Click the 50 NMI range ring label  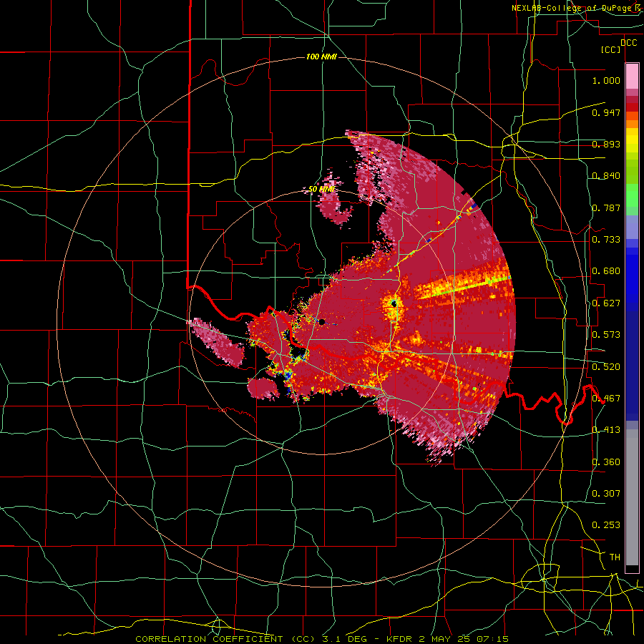click(321, 190)
